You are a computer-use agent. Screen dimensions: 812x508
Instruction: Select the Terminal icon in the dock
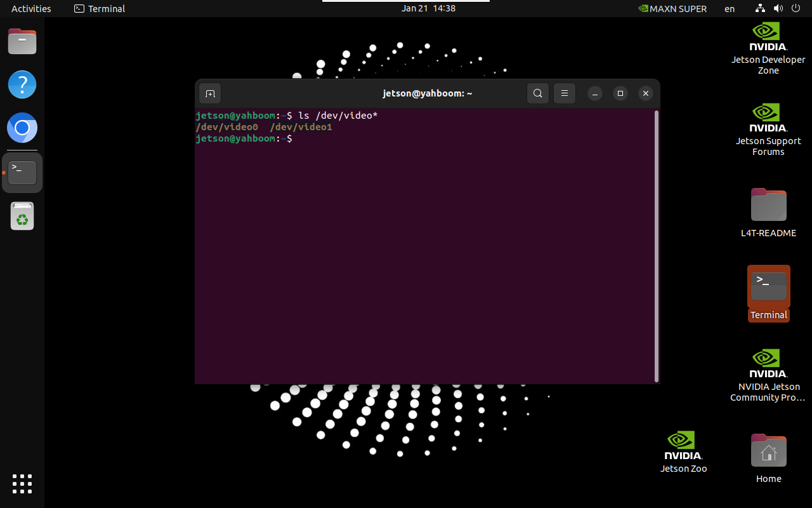pos(22,173)
